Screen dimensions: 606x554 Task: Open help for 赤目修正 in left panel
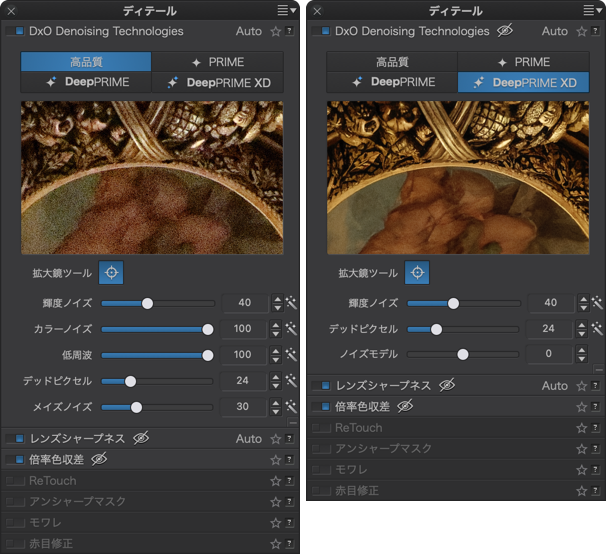(x=289, y=544)
